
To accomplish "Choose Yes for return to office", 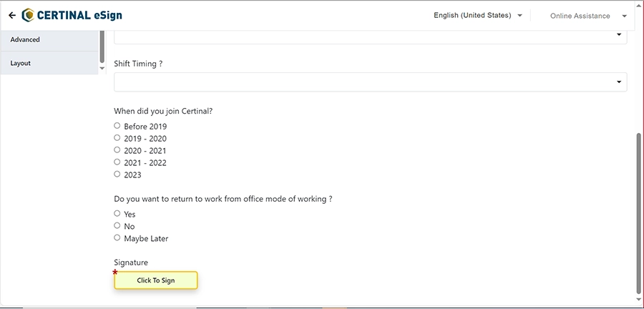I will tap(117, 213).
